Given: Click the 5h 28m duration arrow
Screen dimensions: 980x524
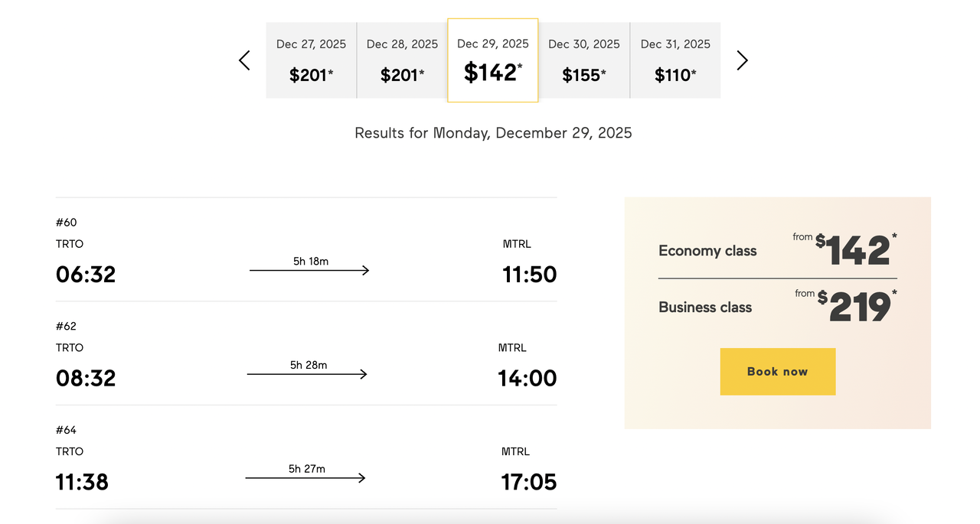Looking at the screenshot, I should (308, 374).
